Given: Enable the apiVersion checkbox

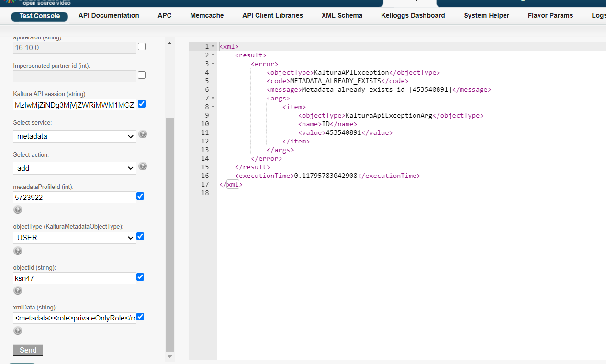Looking at the screenshot, I should 142,47.
